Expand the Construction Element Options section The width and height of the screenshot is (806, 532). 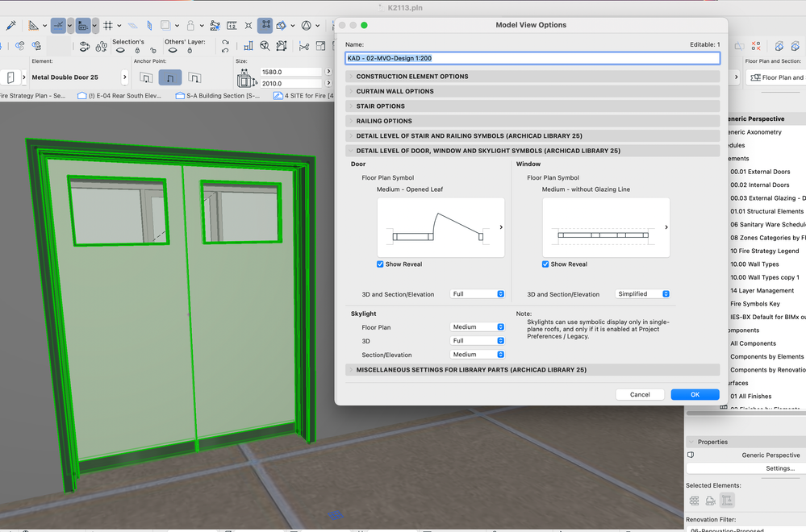pyautogui.click(x=412, y=77)
